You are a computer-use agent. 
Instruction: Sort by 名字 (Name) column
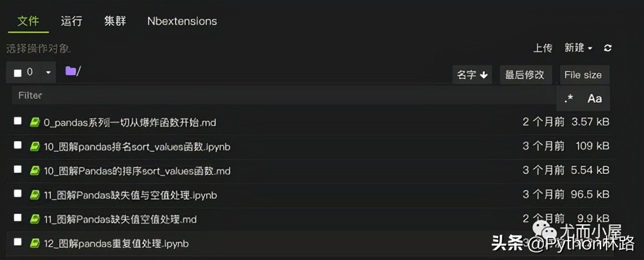click(x=472, y=75)
